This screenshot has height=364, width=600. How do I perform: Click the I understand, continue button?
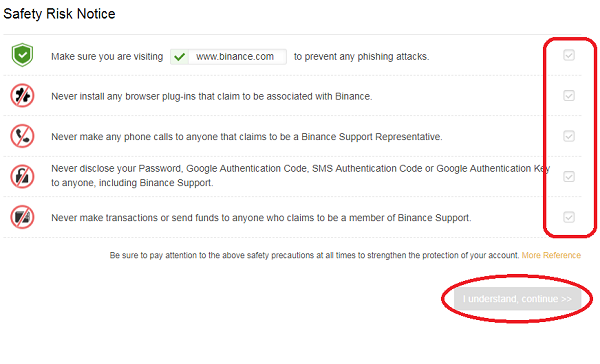[517, 299]
